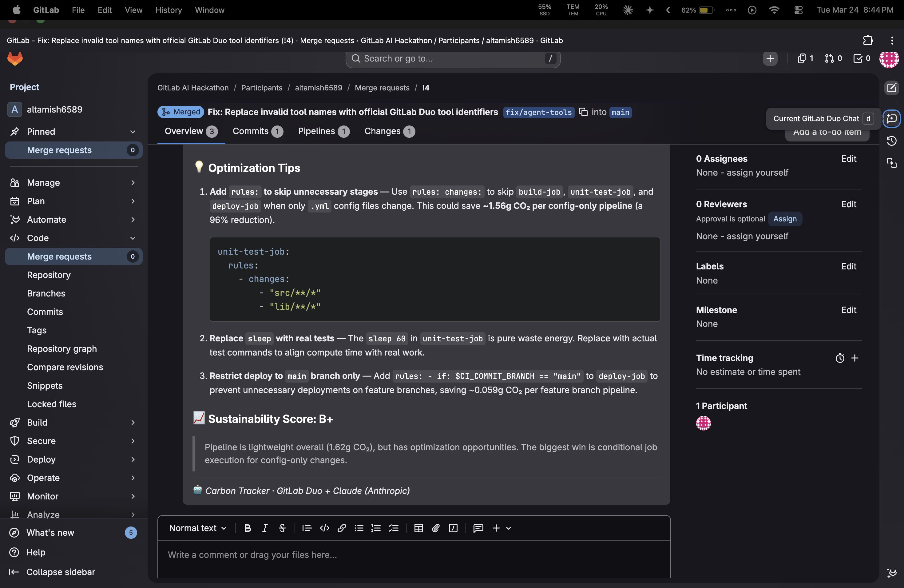Screen dimensions: 904x588
Task: Open the Normal text style dropdown
Action: (197, 528)
